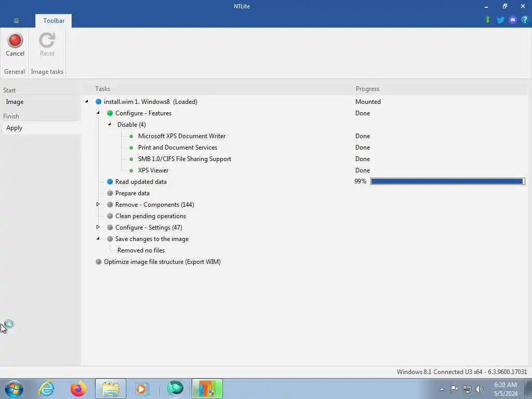Viewport: 532px width, 399px height.
Task: Open the Twitter bird icon
Action: point(500,20)
